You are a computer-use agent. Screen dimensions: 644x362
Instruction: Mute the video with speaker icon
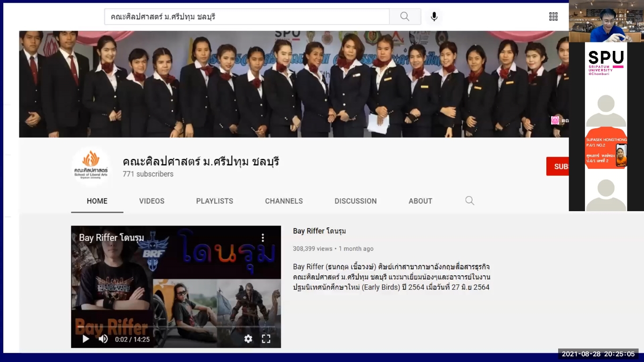[x=103, y=338]
